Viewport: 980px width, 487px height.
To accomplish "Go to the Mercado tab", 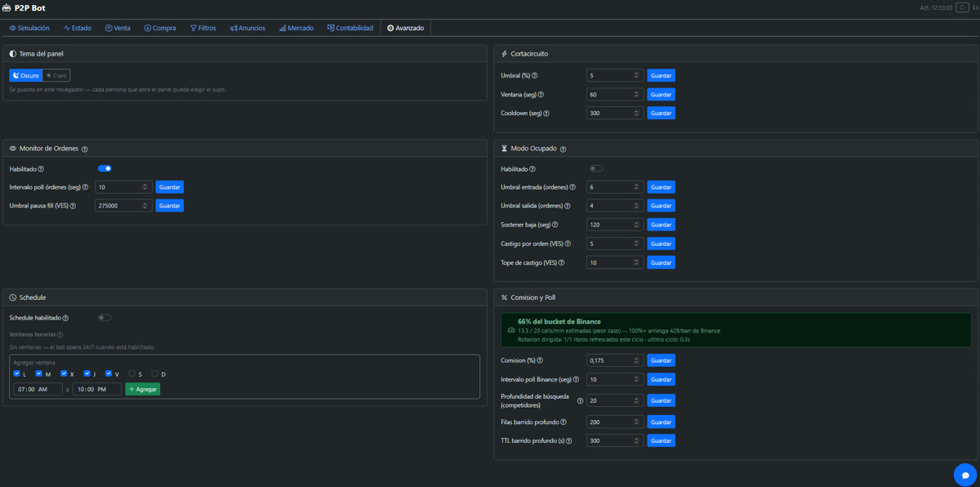I will click(296, 28).
